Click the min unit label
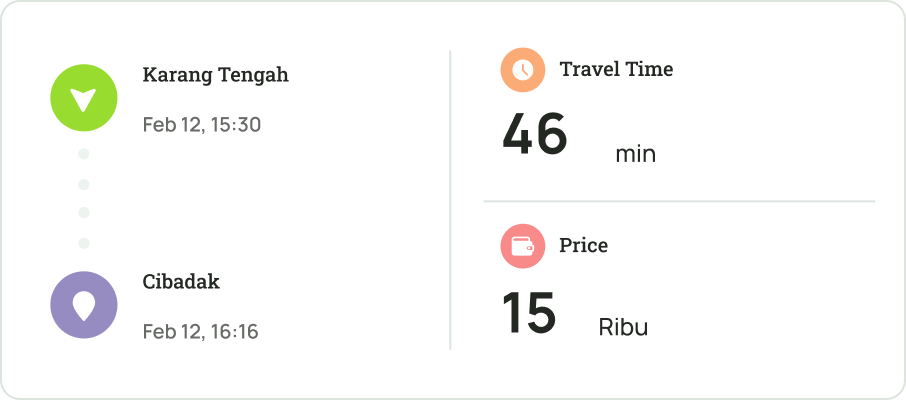This screenshot has width=906, height=400. (635, 154)
